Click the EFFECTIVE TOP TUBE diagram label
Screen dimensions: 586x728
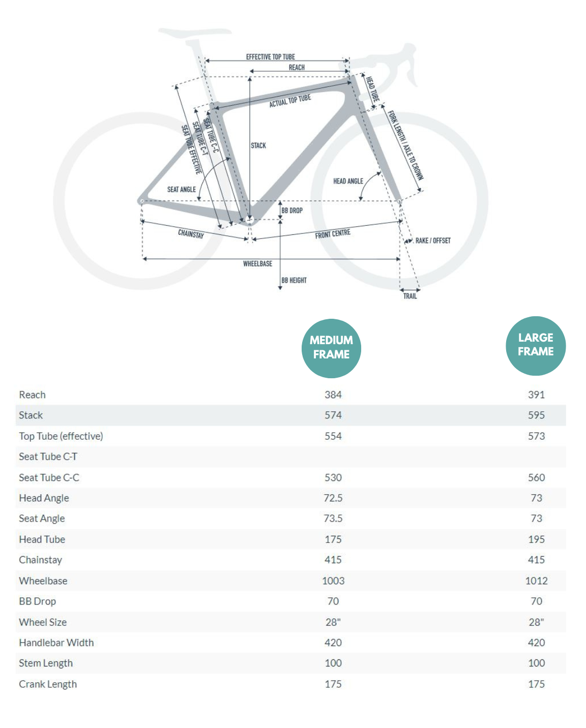coord(270,57)
